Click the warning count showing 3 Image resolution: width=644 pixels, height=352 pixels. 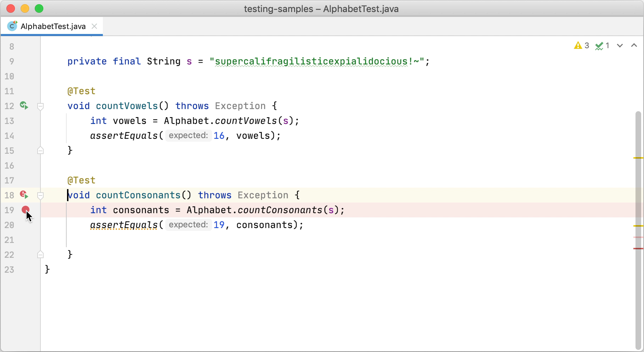587,45
